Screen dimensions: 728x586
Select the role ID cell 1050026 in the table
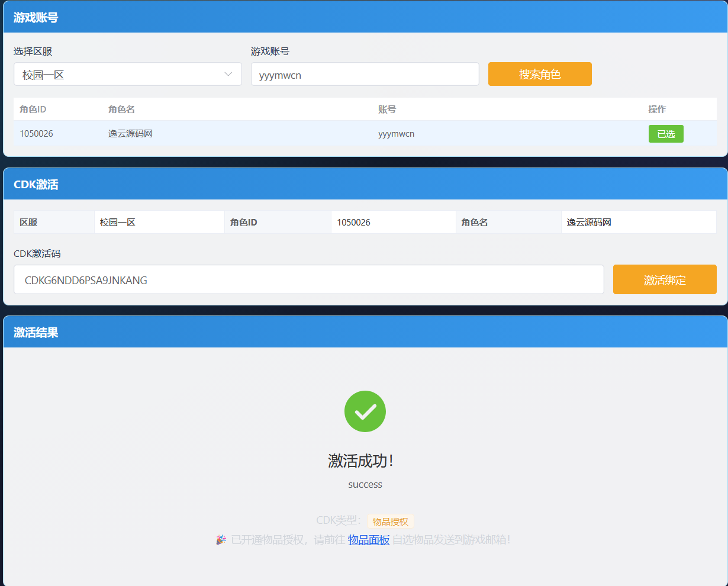coord(37,134)
